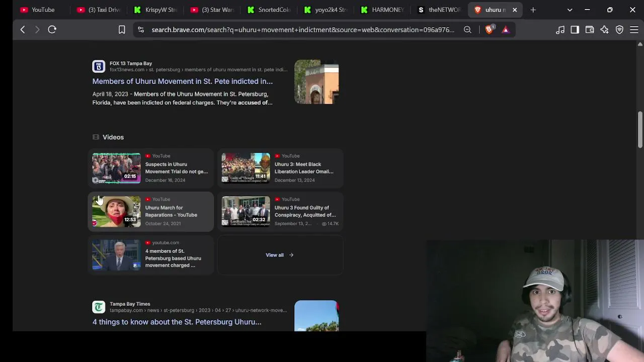Open 'Uhuru 3 Found Guilty of Conspiracy' title

point(305,211)
